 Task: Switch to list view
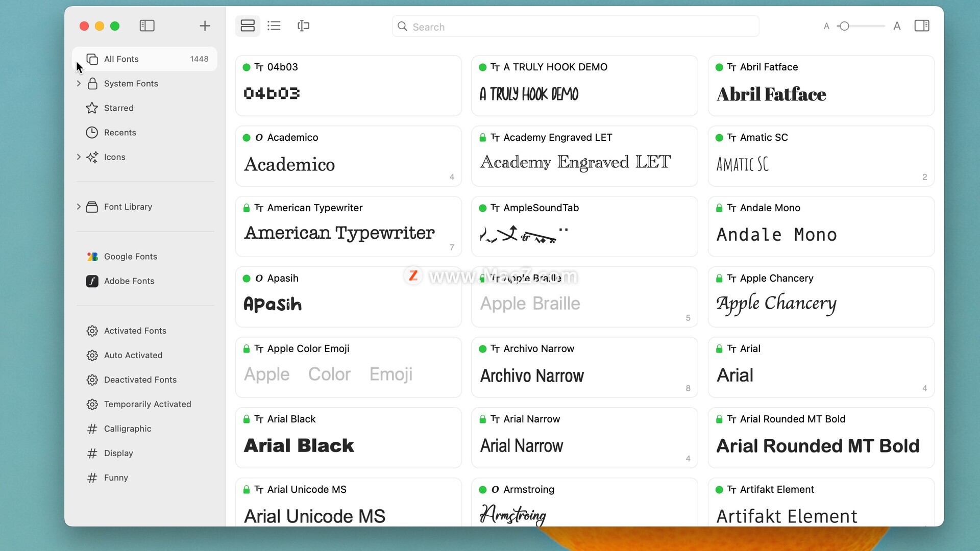(x=274, y=26)
